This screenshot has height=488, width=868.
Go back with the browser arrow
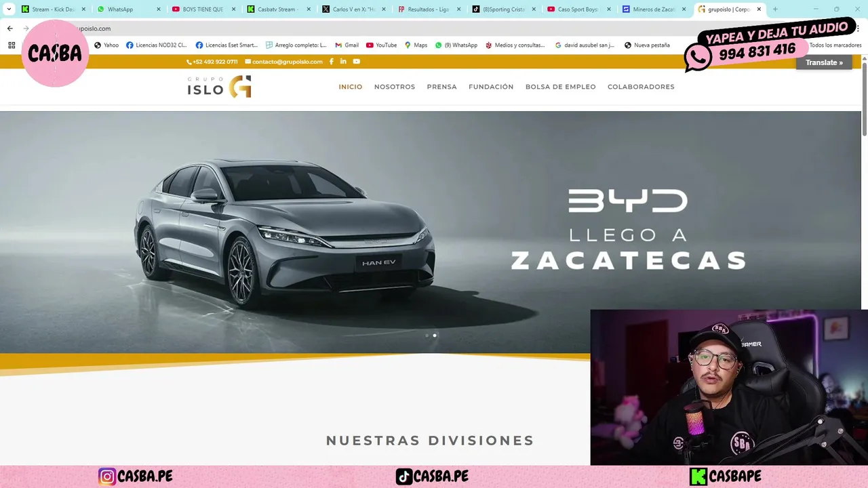[x=9, y=28]
